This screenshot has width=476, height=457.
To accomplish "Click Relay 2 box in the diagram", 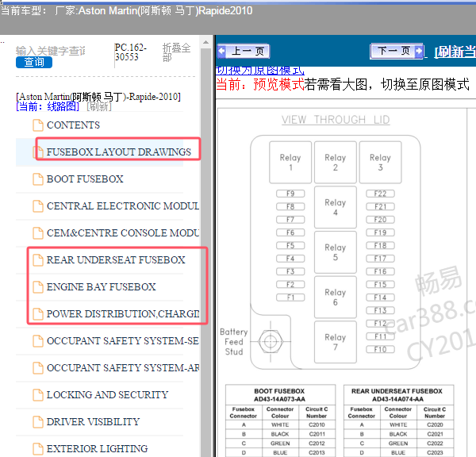I will [336, 163].
